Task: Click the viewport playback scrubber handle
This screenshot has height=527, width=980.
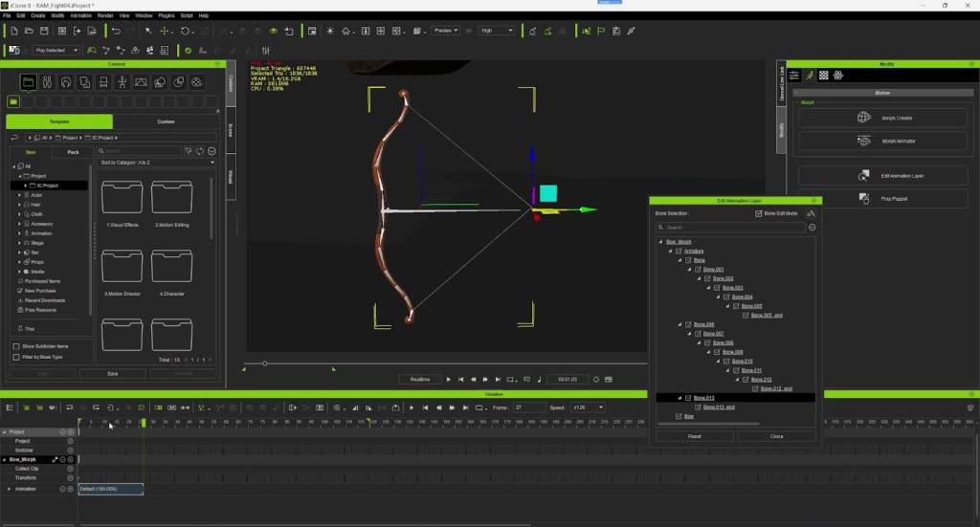Action: 265,363
